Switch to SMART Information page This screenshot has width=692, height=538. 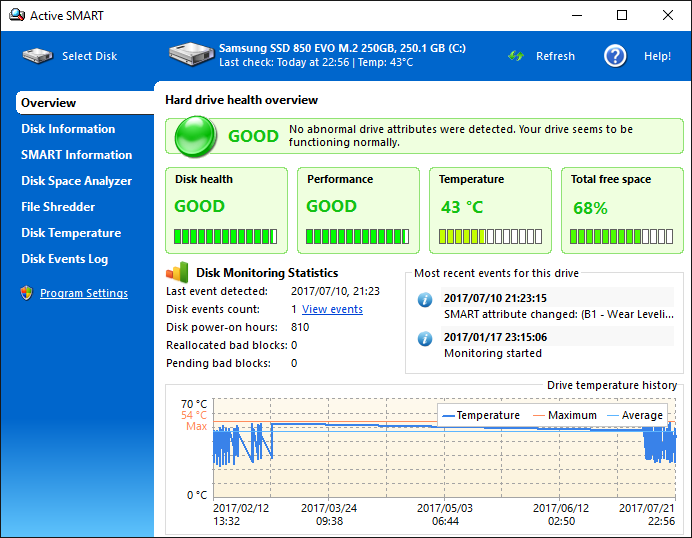tap(76, 155)
